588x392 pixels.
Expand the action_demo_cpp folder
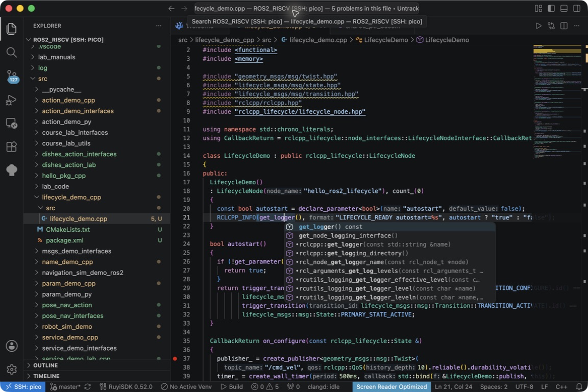point(96,100)
